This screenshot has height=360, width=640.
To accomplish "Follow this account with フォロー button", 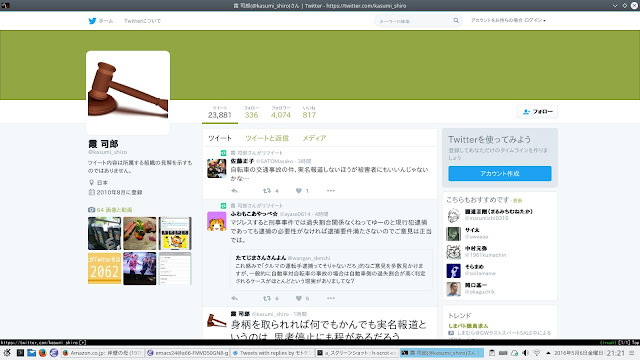I will tap(537, 111).
